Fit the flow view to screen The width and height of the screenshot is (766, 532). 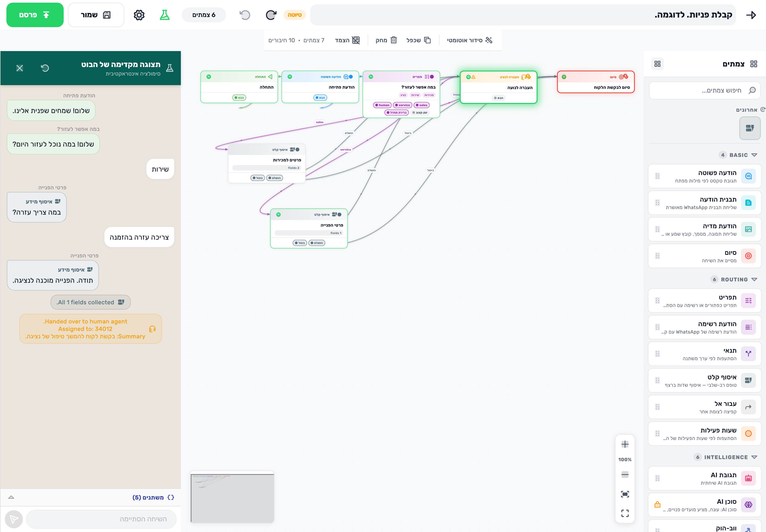click(x=625, y=494)
